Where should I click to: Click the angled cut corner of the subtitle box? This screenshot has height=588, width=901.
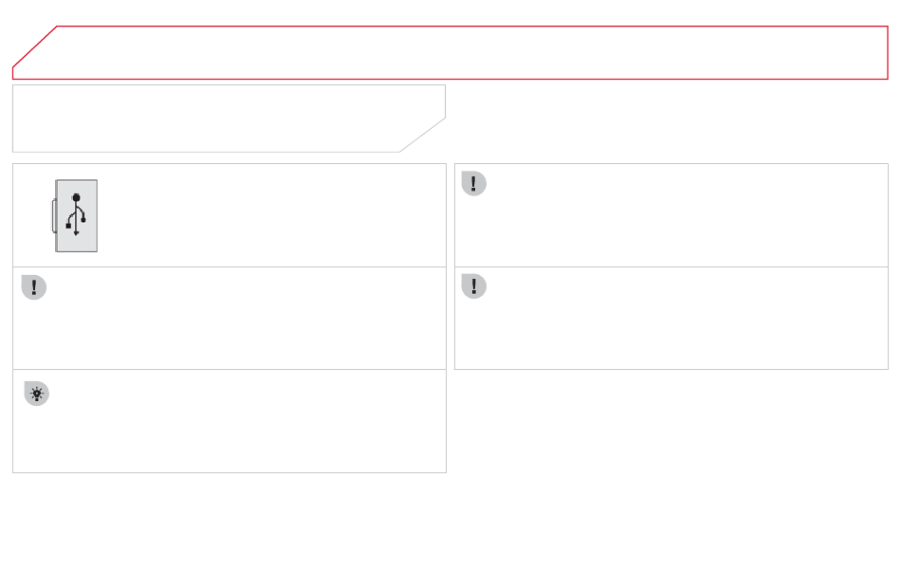422,135
